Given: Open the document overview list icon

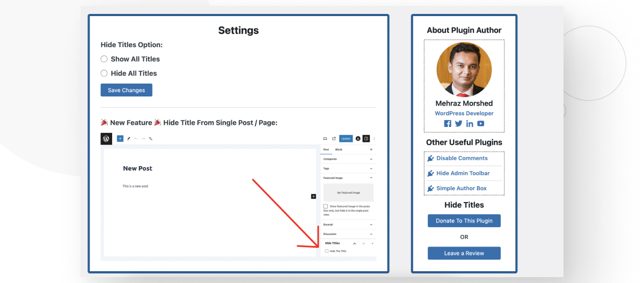Looking at the screenshot, I should click(x=151, y=138).
